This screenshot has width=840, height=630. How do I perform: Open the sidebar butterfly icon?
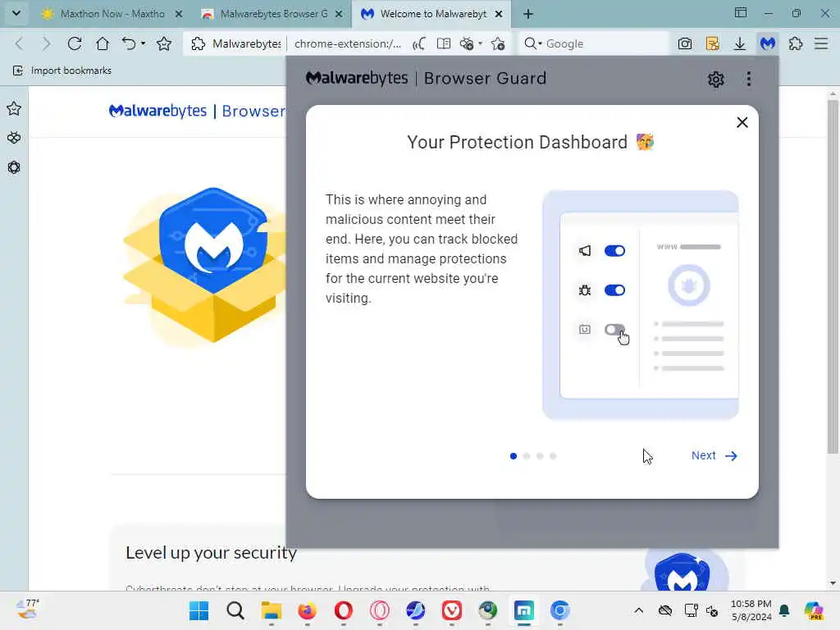(x=14, y=138)
